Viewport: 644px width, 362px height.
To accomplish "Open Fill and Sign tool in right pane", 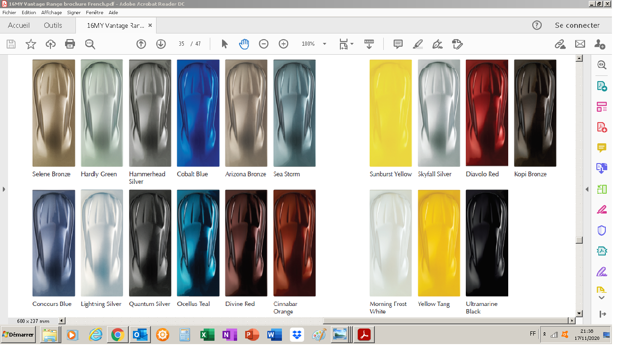I will 602,272.
